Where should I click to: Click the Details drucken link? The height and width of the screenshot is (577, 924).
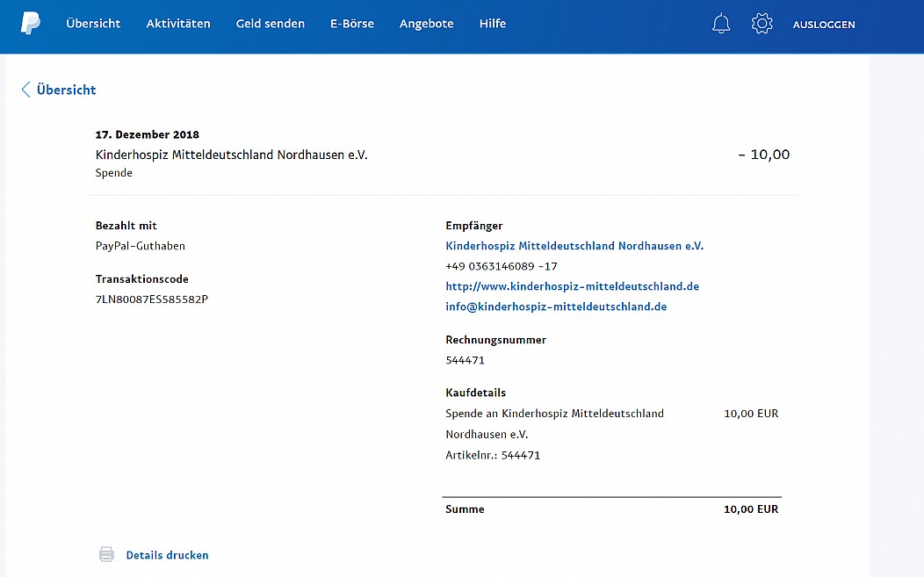168,555
